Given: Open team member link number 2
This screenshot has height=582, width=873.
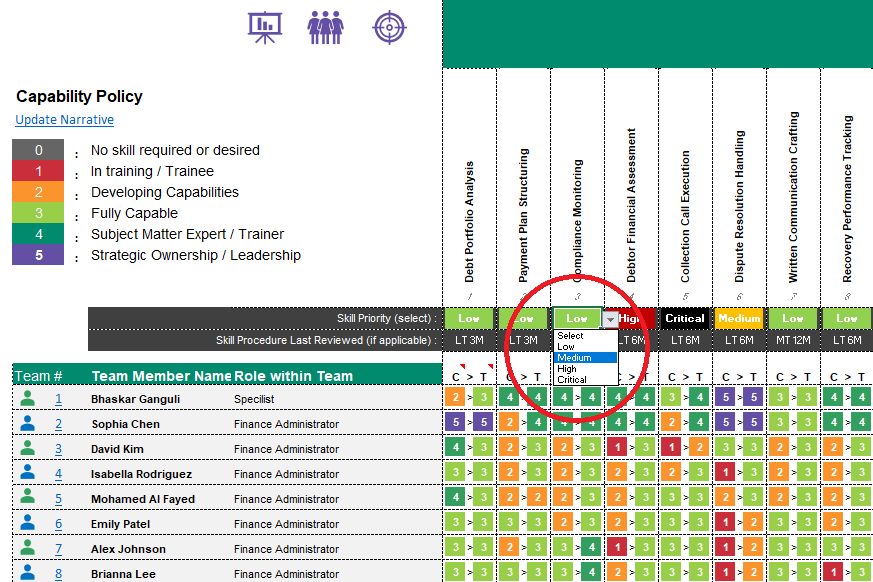Looking at the screenshot, I should coord(58,424).
